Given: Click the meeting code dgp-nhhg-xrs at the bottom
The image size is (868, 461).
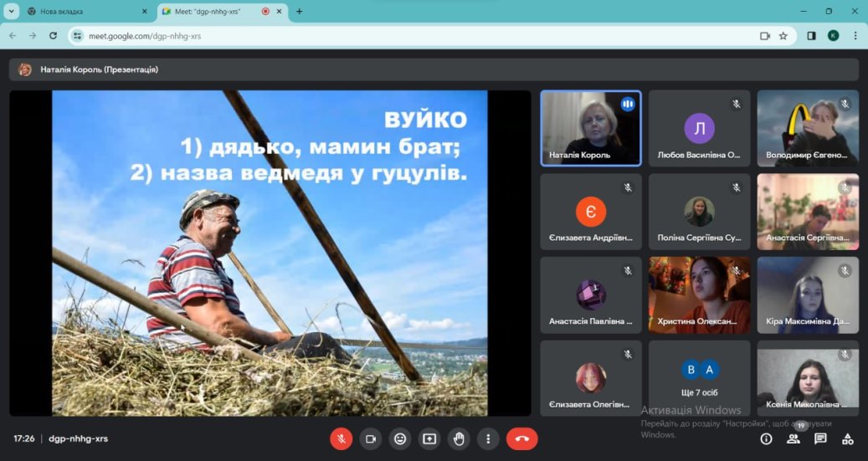Looking at the screenshot, I should coord(78,439).
